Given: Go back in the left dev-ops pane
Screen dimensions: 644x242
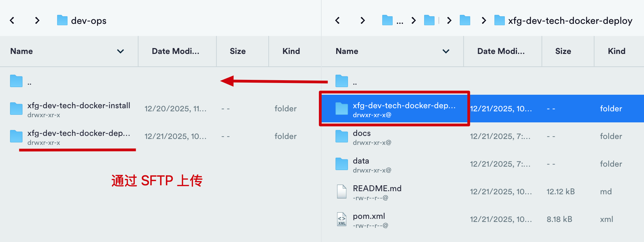Looking at the screenshot, I should [x=12, y=21].
